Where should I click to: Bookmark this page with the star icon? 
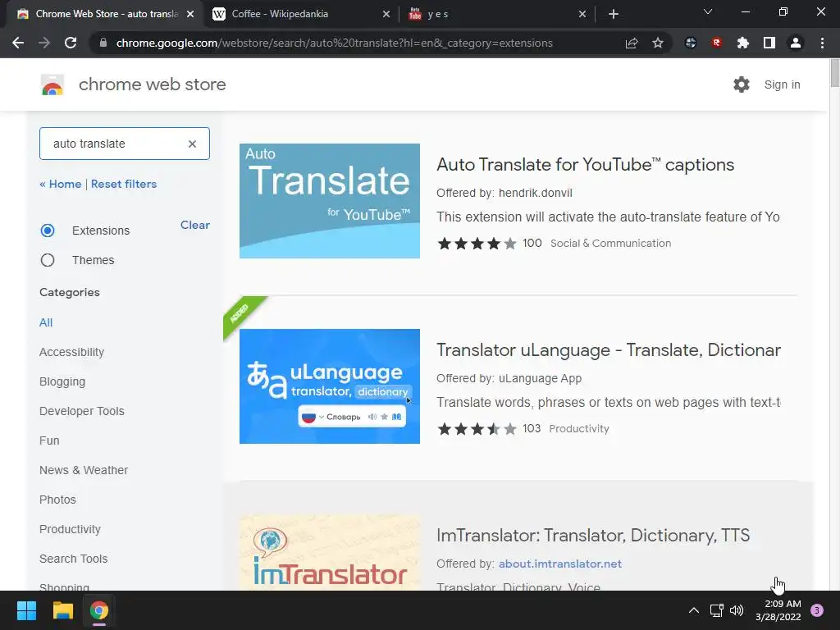point(658,43)
